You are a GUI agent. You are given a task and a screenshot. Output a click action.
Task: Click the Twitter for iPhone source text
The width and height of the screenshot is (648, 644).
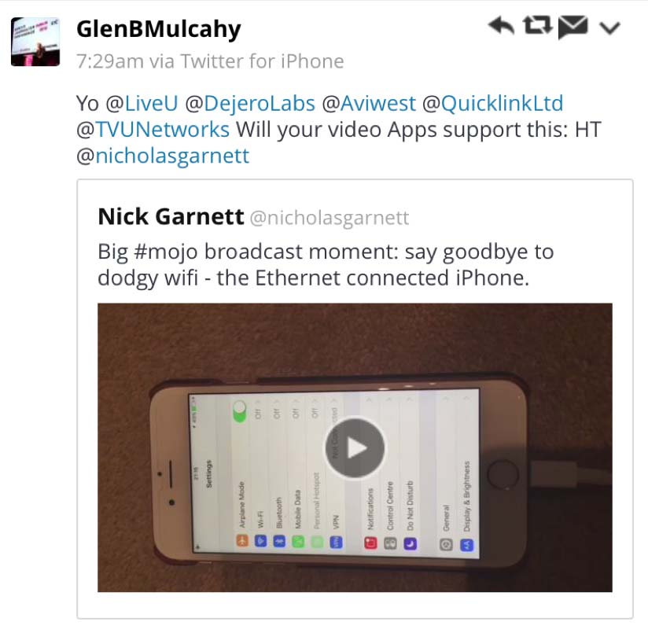tap(262, 61)
